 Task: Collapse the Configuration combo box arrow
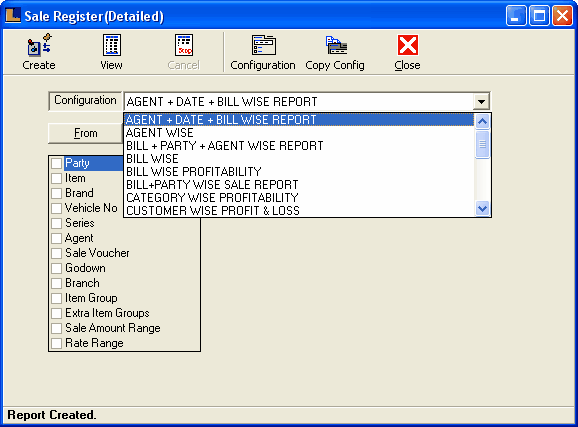481,101
